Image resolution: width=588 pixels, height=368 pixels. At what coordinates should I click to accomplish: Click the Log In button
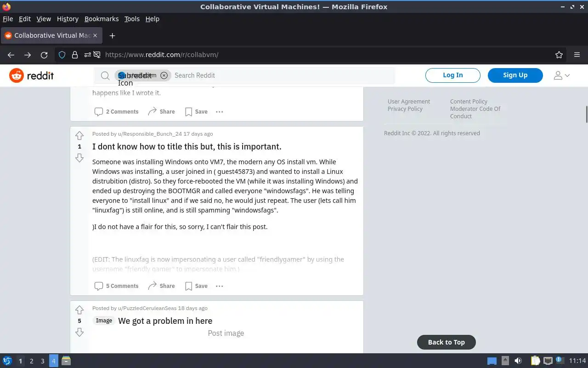[453, 75]
